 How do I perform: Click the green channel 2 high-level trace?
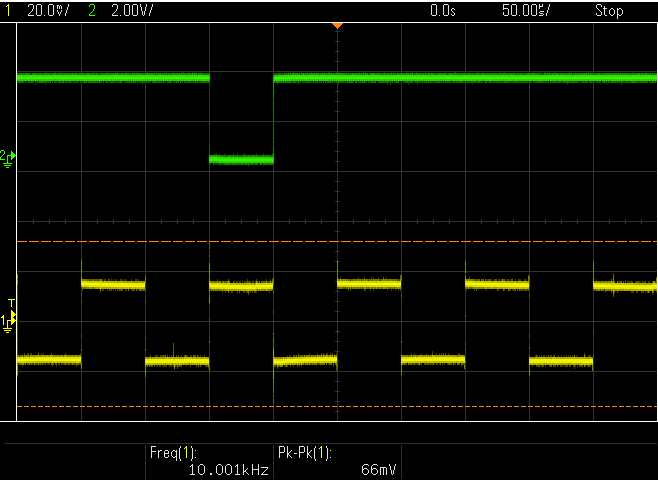pyautogui.click(x=465, y=78)
